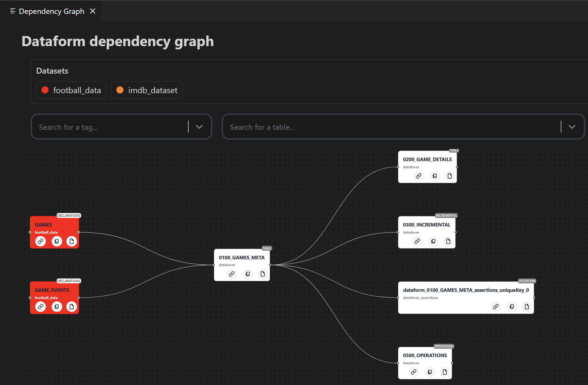Select the Dependency Graph tab

[x=51, y=11]
